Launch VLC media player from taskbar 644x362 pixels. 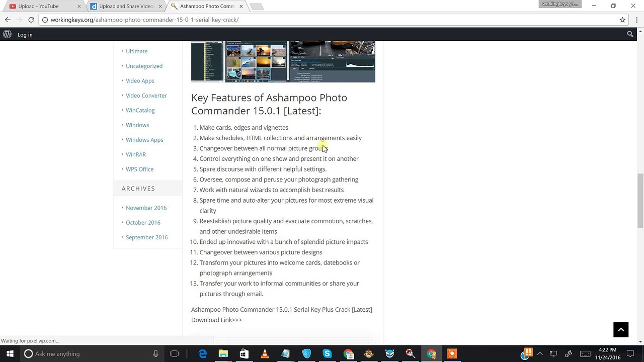click(265, 354)
